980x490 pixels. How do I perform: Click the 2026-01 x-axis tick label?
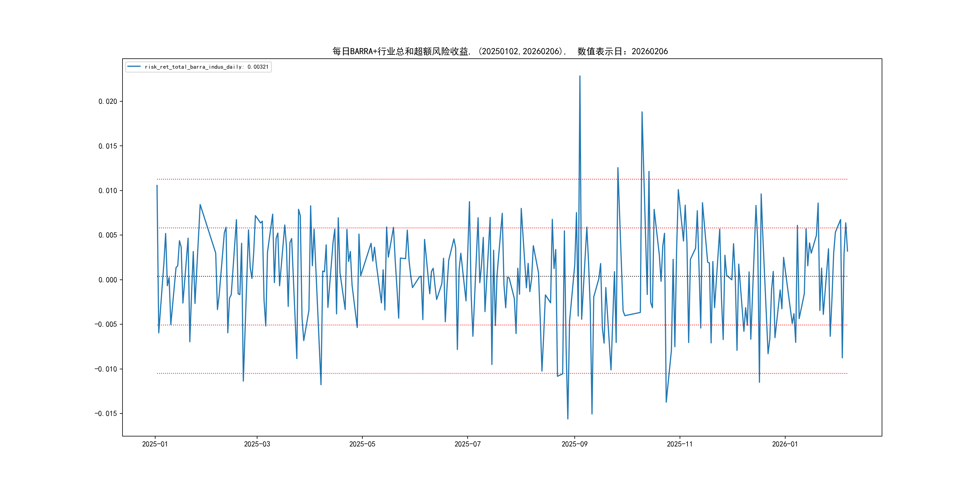tap(785, 444)
